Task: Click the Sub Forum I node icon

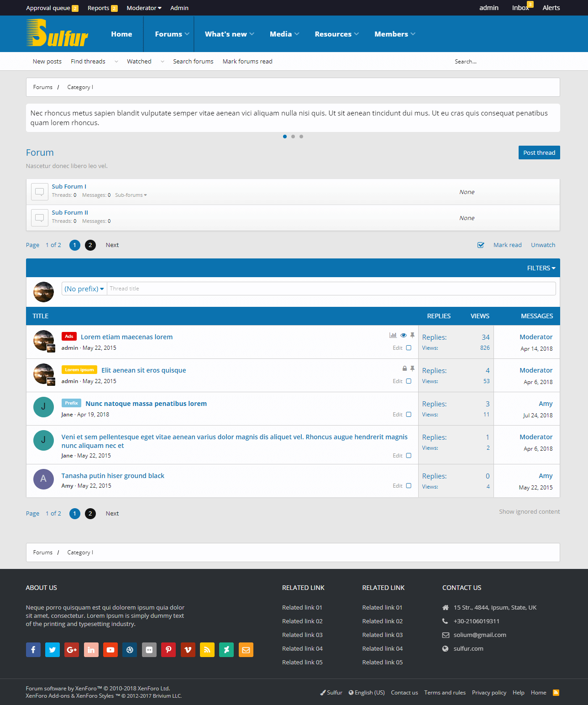Action: 40,192
